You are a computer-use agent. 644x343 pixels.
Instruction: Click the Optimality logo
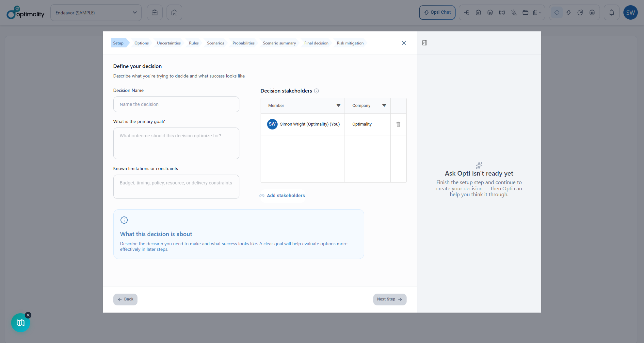click(25, 12)
